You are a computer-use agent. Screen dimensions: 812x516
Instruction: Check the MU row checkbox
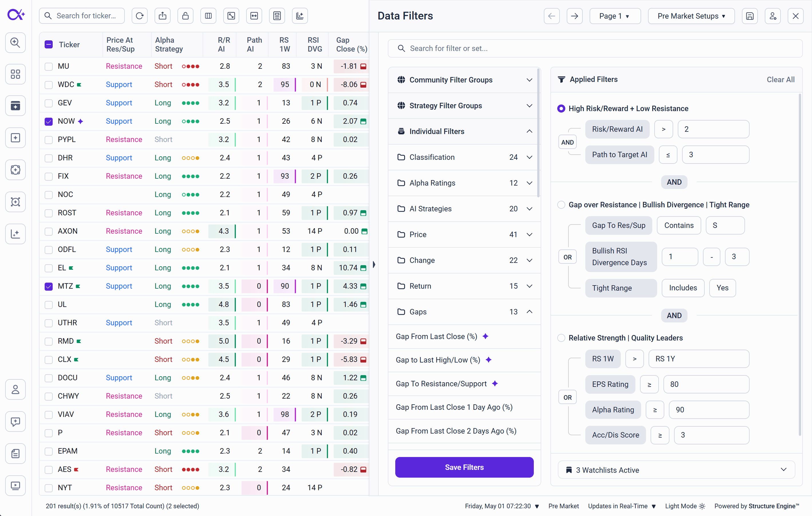49,66
